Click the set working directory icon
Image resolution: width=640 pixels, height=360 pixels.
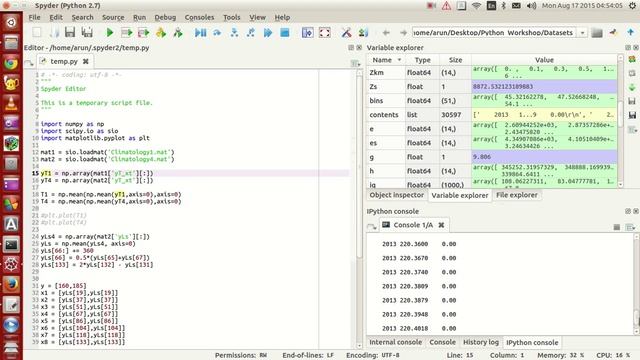coord(613,32)
